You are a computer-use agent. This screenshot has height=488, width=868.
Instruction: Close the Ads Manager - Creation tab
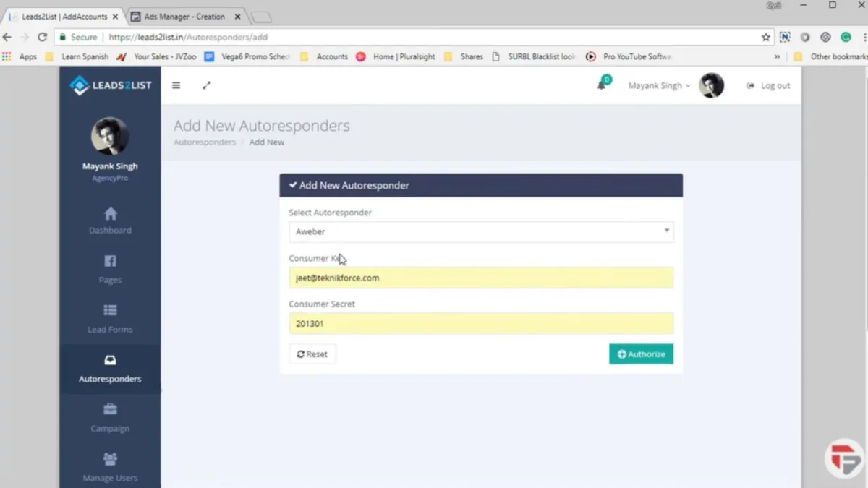tap(237, 16)
